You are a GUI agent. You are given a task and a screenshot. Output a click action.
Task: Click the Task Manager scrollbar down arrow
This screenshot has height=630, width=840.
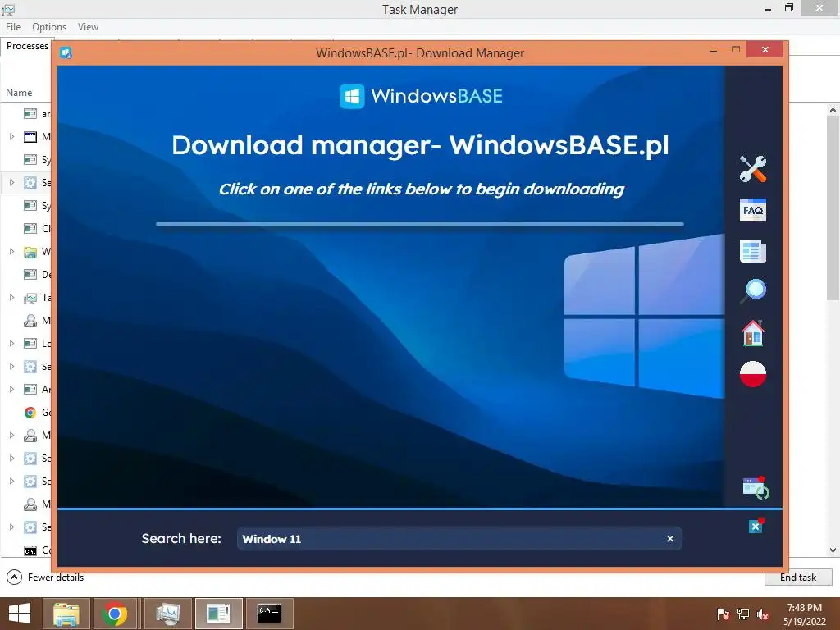[x=833, y=550]
